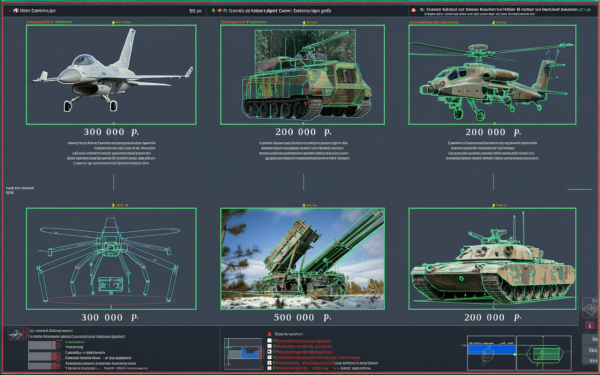Toggle the last checkbox in the red list

pos(269,368)
